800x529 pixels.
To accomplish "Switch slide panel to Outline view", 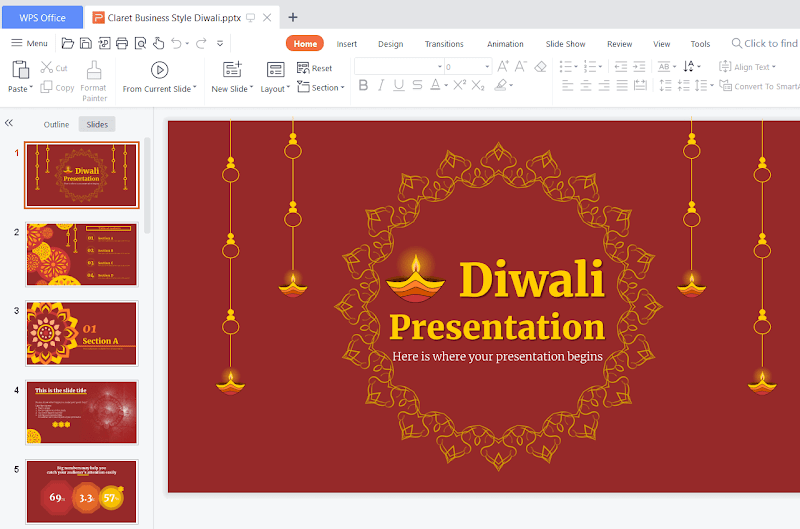I will pos(56,124).
